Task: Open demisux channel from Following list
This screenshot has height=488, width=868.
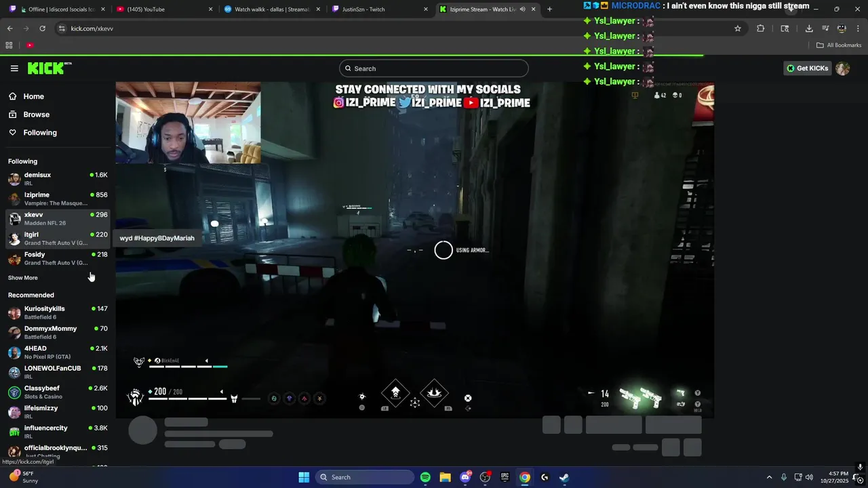Action: [58, 179]
